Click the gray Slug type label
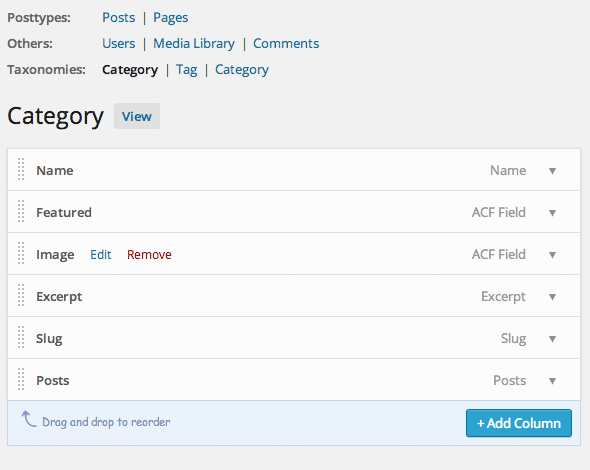 click(x=513, y=339)
